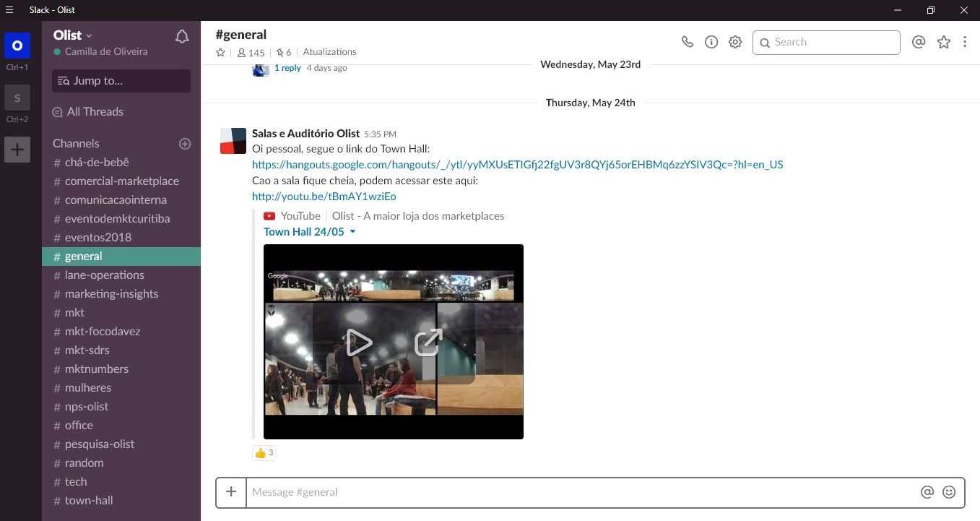980x521 pixels.
Task: Open the hangouts.google.com Town Hall link
Action: coord(517,165)
